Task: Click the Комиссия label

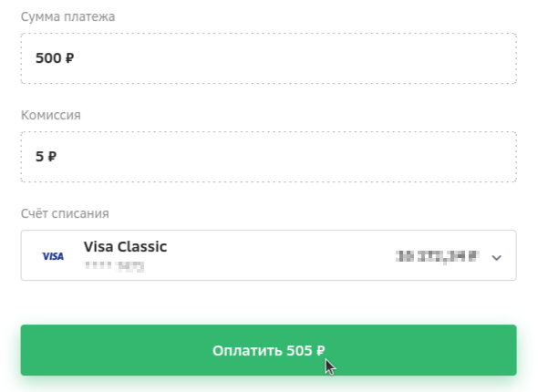Action: click(51, 115)
